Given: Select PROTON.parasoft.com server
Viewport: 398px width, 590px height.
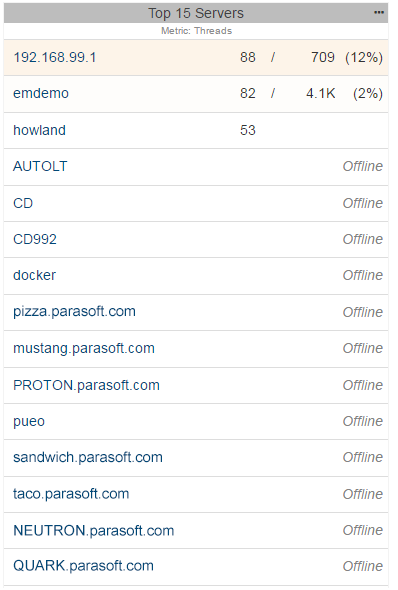Looking at the screenshot, I should point(86,385).
